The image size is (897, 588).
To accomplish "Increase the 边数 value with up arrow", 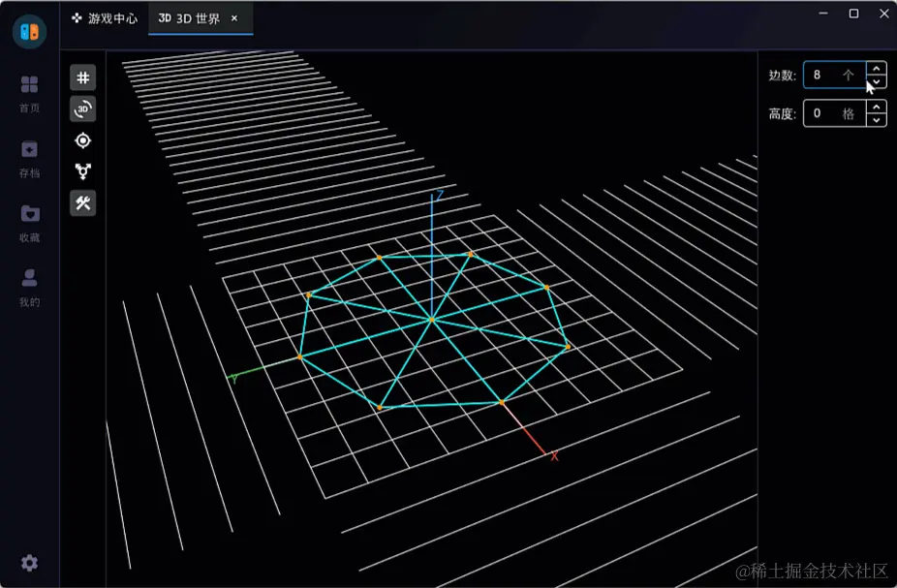I will pos(877,68).
